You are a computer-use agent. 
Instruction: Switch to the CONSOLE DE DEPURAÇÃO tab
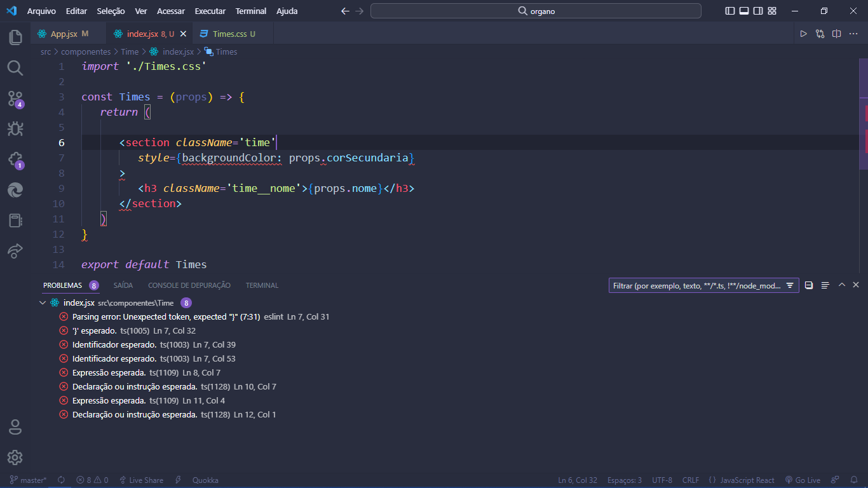tap(189, 285)
